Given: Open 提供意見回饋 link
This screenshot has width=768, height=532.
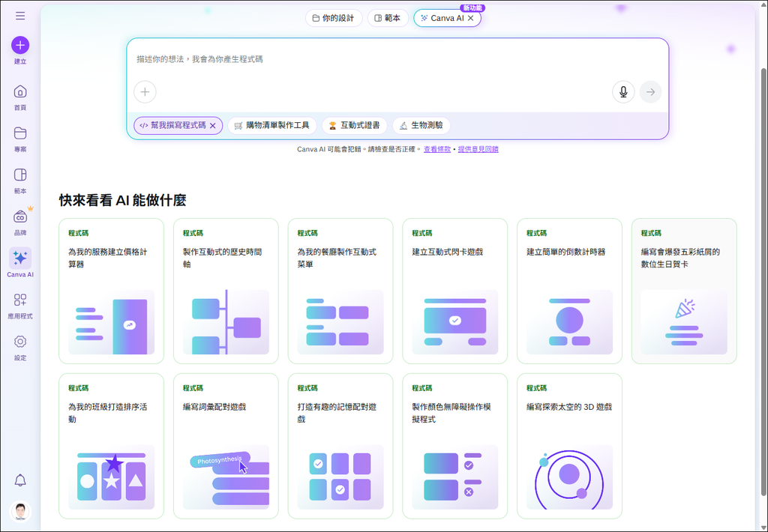Looking at the screenshot, I should coord(478,149).
